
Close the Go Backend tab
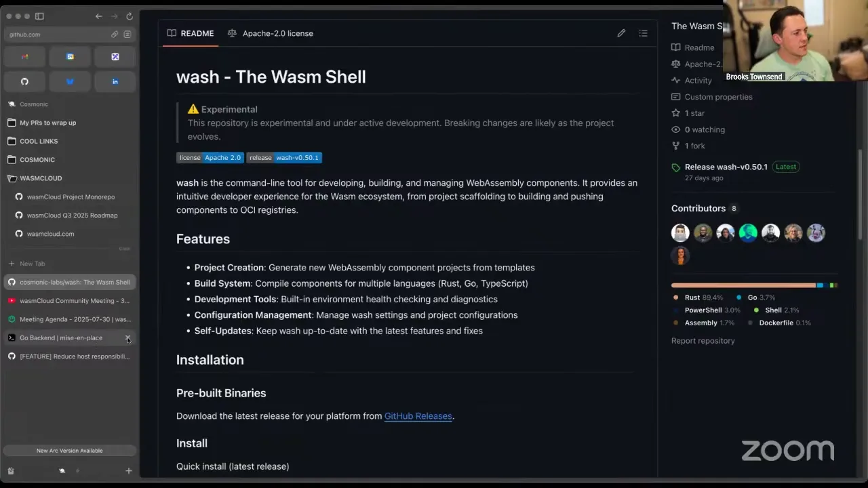point(127,338)
